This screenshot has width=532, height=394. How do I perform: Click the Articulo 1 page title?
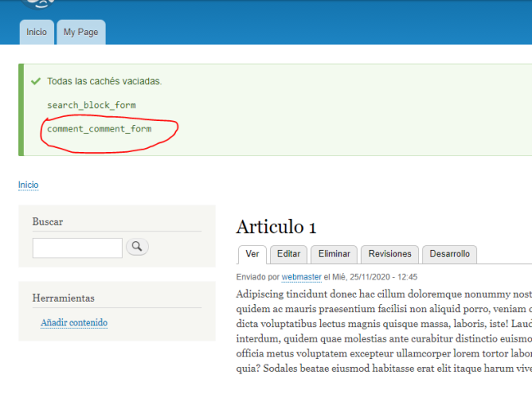pos(276,226)
